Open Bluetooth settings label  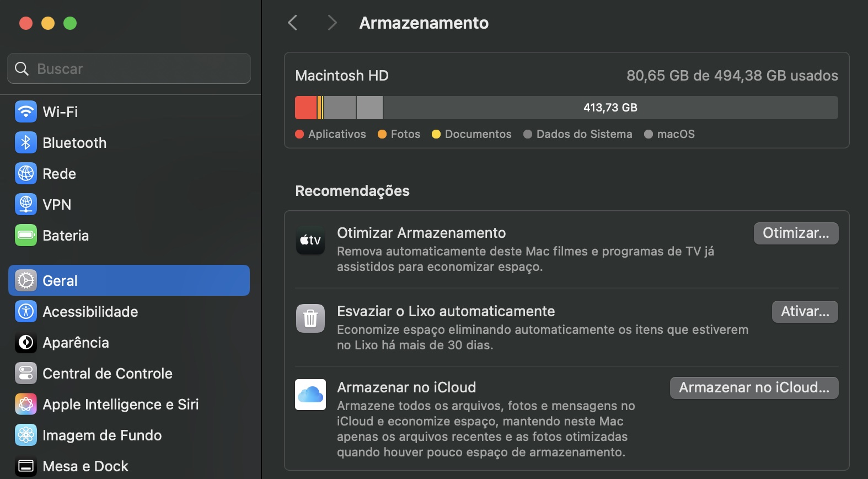(x=74, y=142)
